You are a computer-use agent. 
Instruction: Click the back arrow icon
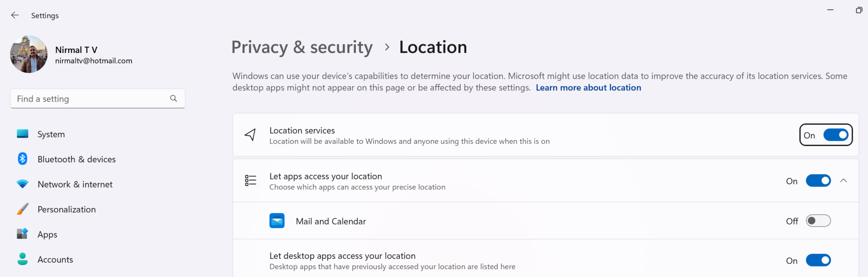click(15, 15)
